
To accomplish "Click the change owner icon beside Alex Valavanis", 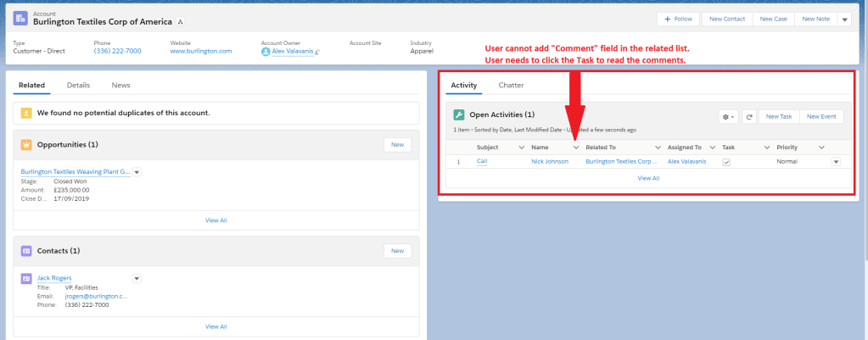I will click(317, 52).
